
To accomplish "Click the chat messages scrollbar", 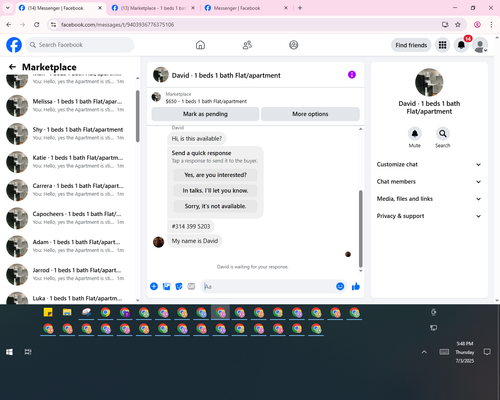I will [360, 229].
